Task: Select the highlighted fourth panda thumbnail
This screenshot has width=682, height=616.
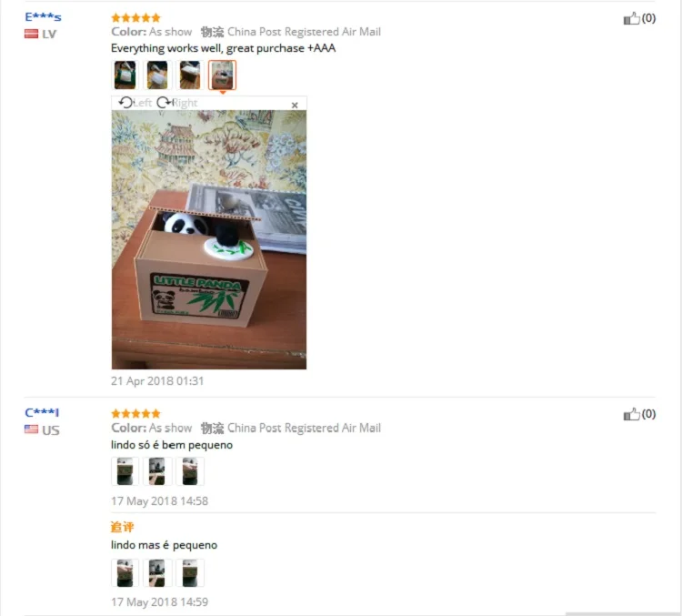Action: pos(222,75)
